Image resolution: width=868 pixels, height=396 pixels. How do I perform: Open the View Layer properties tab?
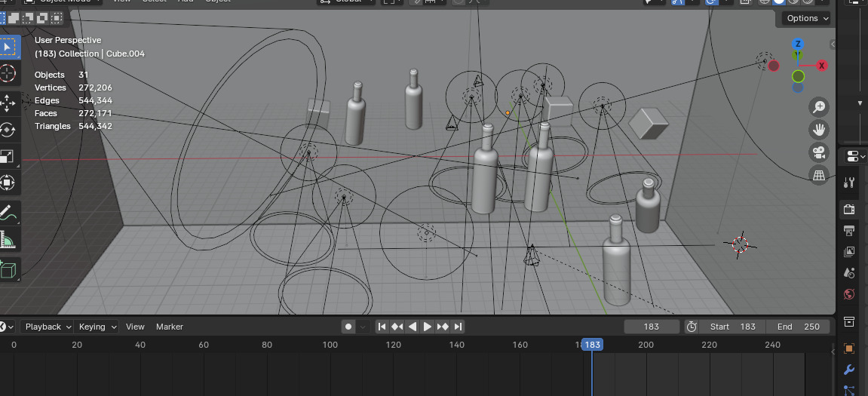tap(848, 251)
